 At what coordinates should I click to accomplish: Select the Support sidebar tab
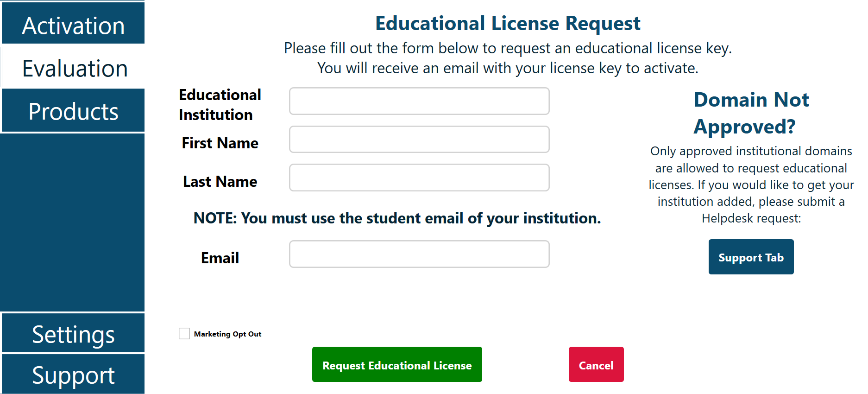click(73, 375)
